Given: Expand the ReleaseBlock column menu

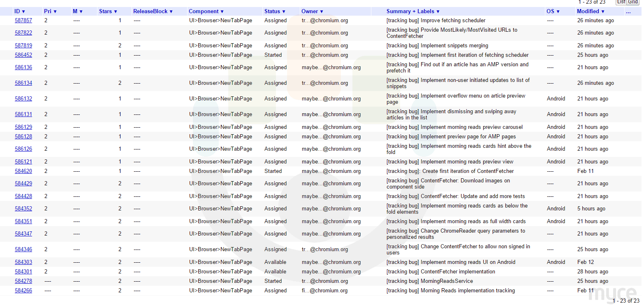Looking at the screenshot, I should point(153,12).
